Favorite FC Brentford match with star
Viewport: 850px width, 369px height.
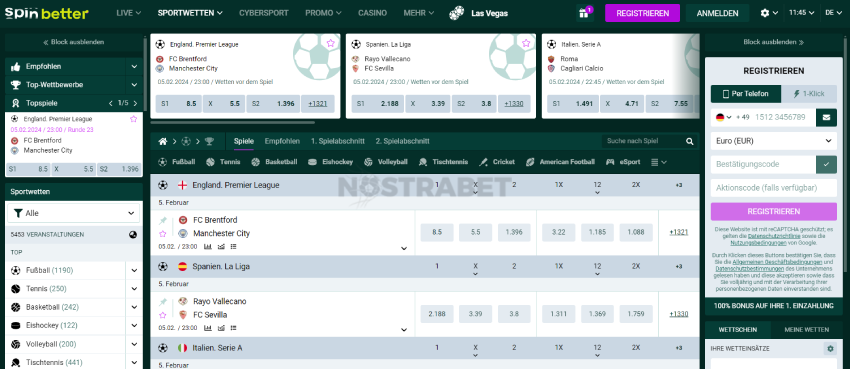(163, 234)
